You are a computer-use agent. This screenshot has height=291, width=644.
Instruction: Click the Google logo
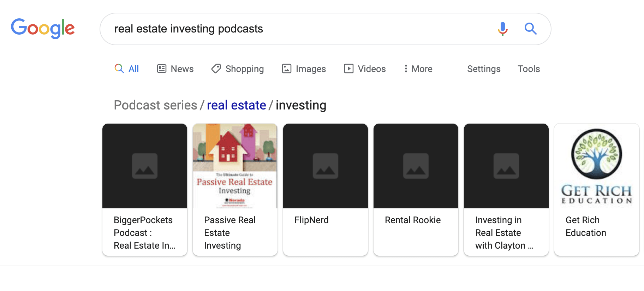pyautogui.click(x=43, y=28)
